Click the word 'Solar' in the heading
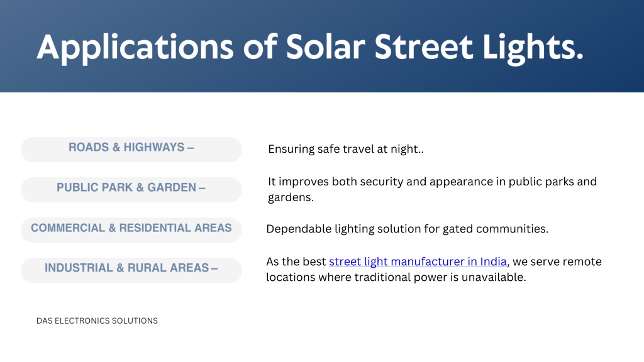644x362 pixels. pos(325,47)
